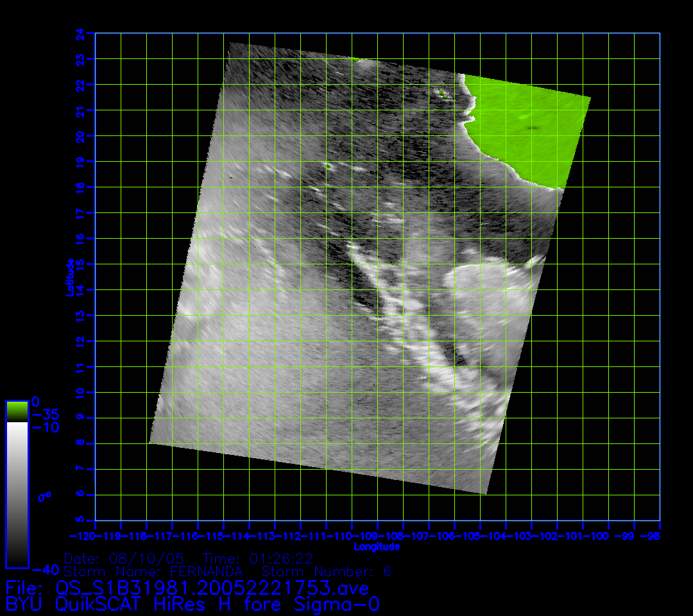Image resolution: width=693 pixels, height=616 pixels.
Task: Click the small green island offshore of the coast
Action: coord(441,94)
